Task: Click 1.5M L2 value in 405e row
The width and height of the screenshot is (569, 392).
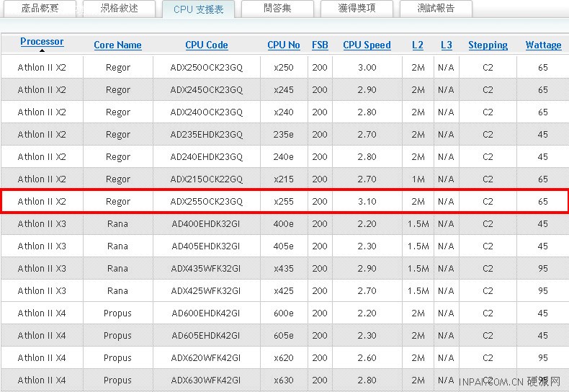Action: [x=418, y=246]
